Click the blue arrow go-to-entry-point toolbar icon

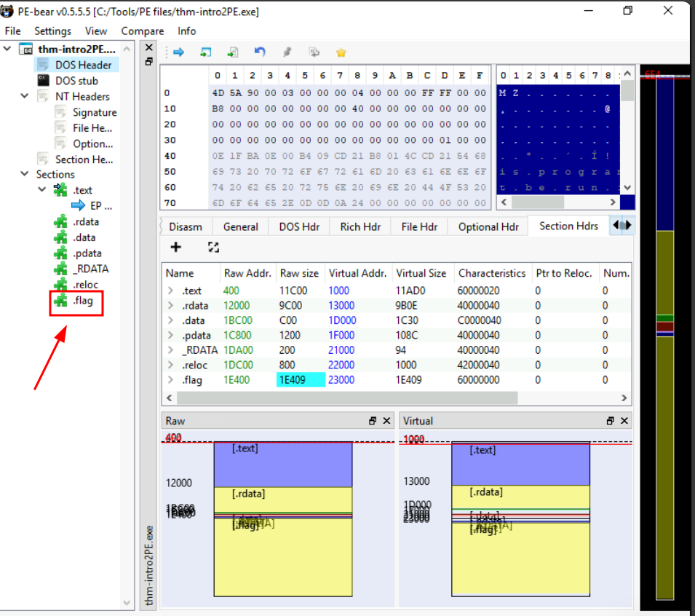coord(178,52)
